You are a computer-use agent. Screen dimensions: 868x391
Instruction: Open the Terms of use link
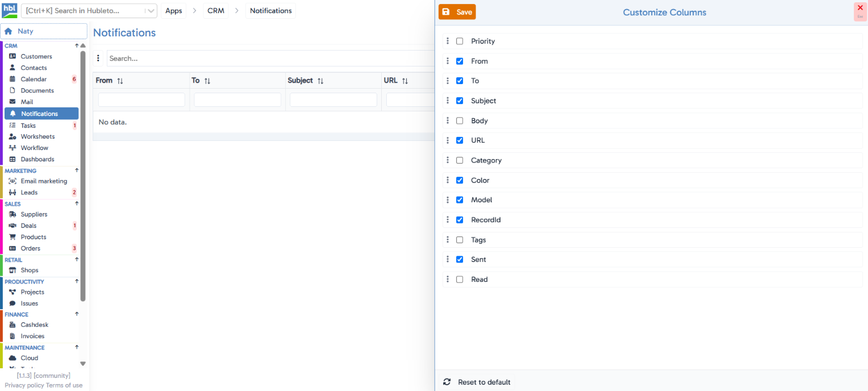[x=64, y=385]
